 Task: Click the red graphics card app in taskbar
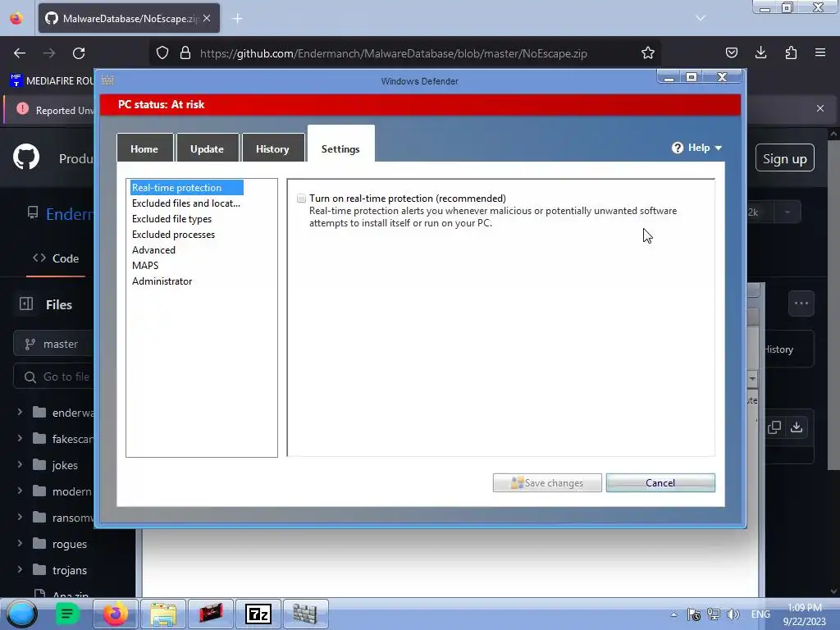211,614
